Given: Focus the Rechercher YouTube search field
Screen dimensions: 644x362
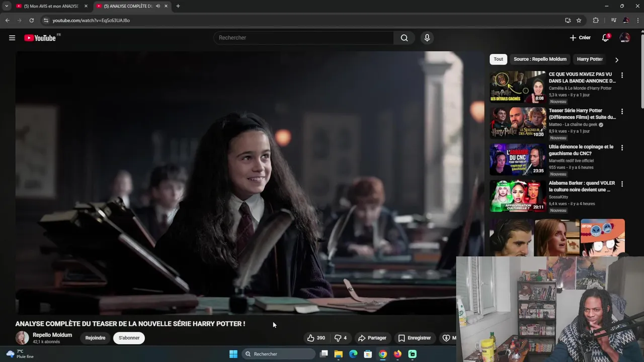Looking at the screenshot, I should (304, 38).
